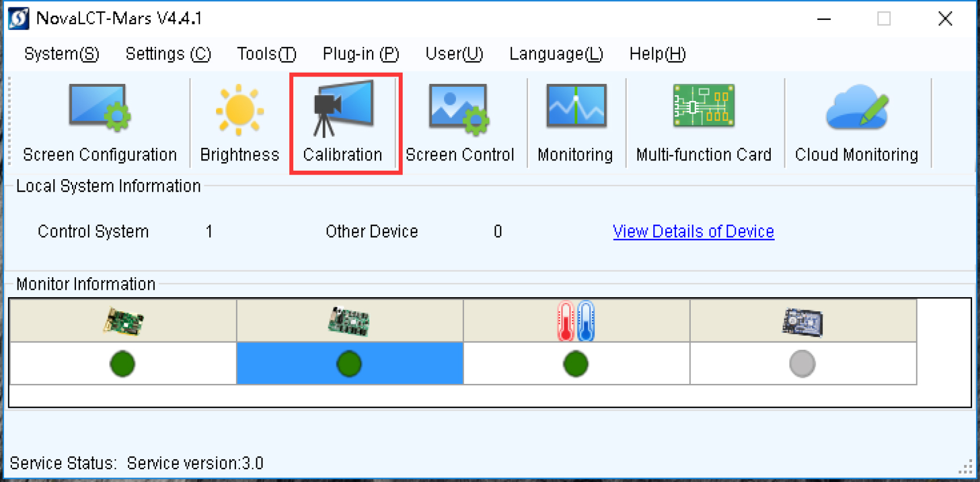980x482 pixels.
Task: Open the Tools(T) menu
Action: (267, 54)
